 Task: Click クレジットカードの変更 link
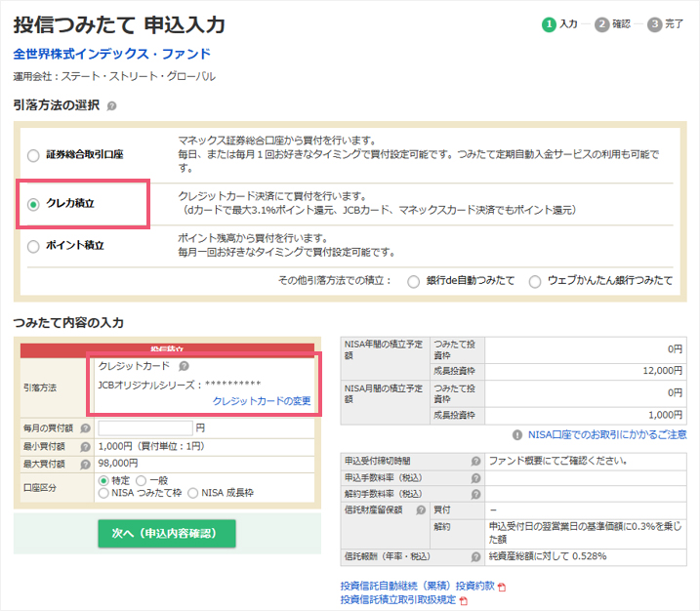[x=262, y=401]
